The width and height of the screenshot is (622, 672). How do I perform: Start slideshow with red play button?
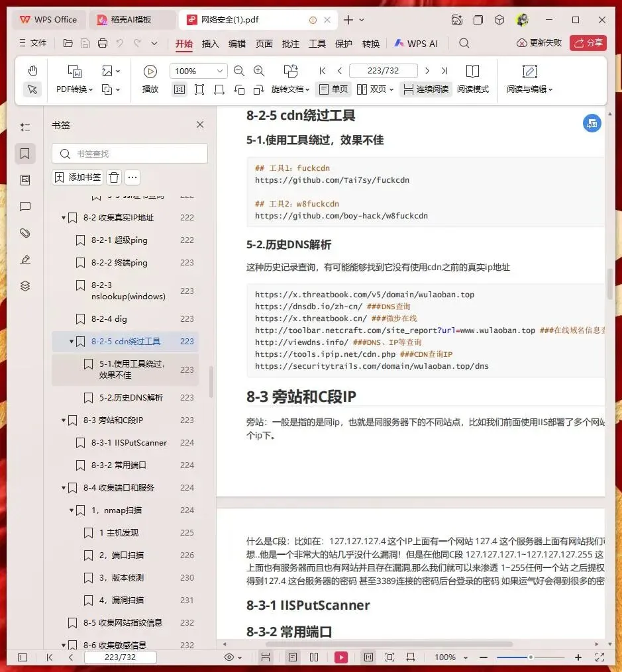coord(340,657)
